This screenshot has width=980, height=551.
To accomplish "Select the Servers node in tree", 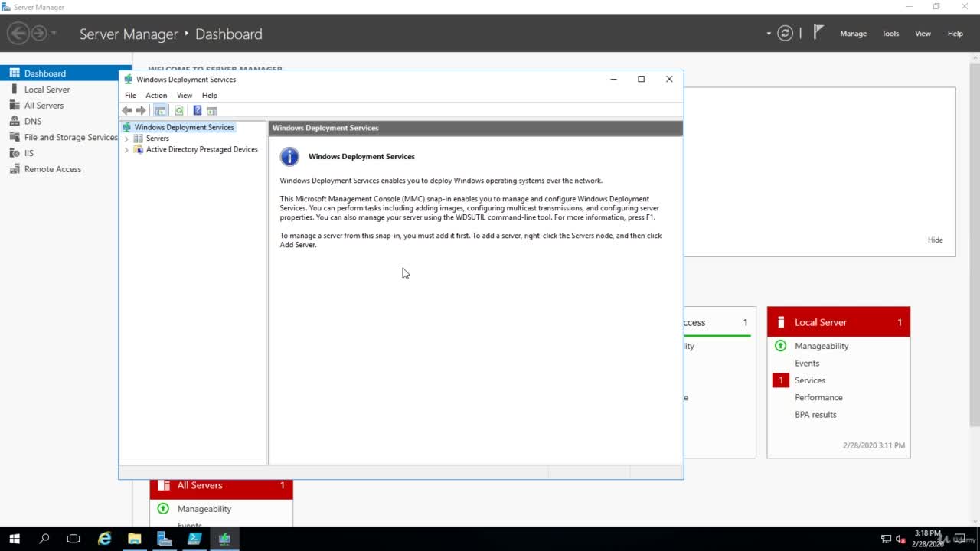I will click(158, 139).
